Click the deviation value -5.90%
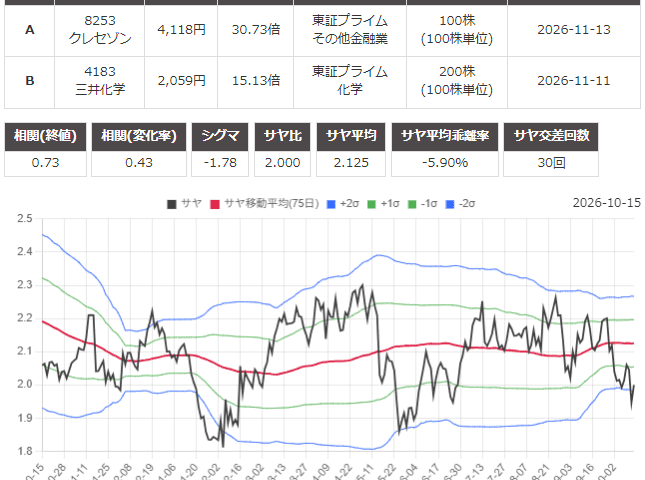The height and width of the screenshot is (480, 645). (x=445, y=163)
